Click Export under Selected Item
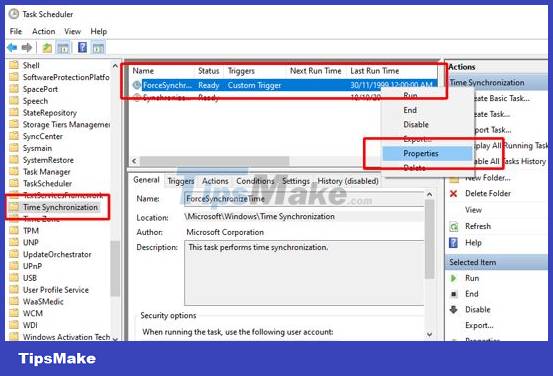 pos(479,325)
